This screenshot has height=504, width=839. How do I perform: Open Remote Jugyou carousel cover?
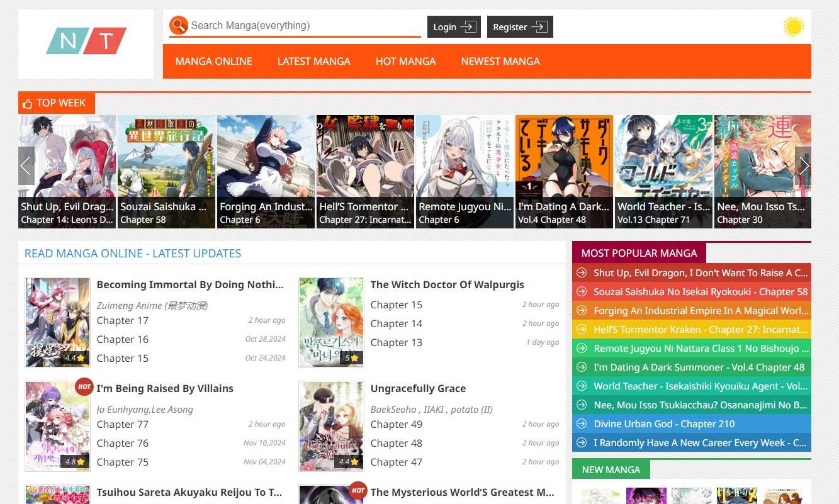click(x=465, y=171)
